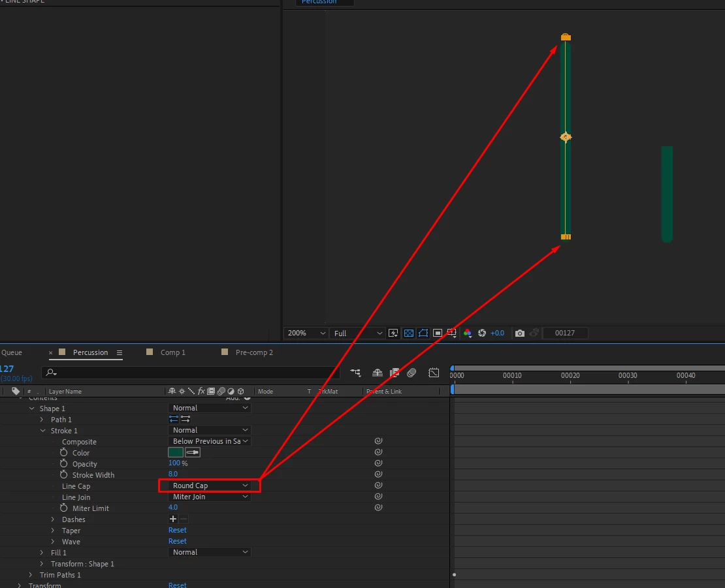The image size is (725, 588).
Task: Click the adjustment layer column header icon
Action: tap(231, 391)
